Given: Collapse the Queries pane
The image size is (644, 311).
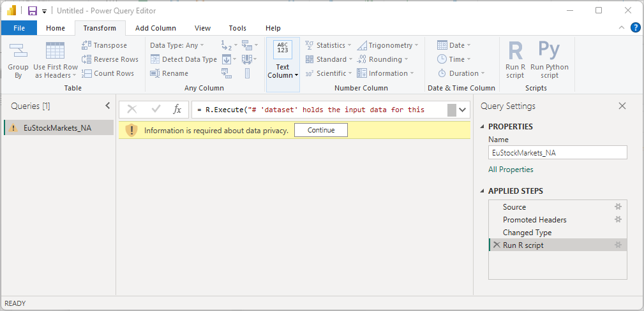Looking at the screenshot, I should click(108, 105).
